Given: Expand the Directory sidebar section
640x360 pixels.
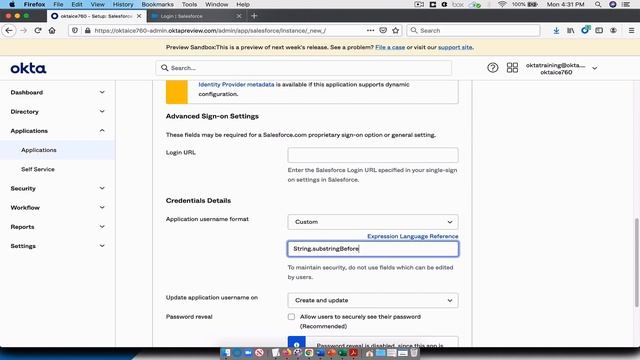Looking at the screenshot, I should tap(57, 111).
